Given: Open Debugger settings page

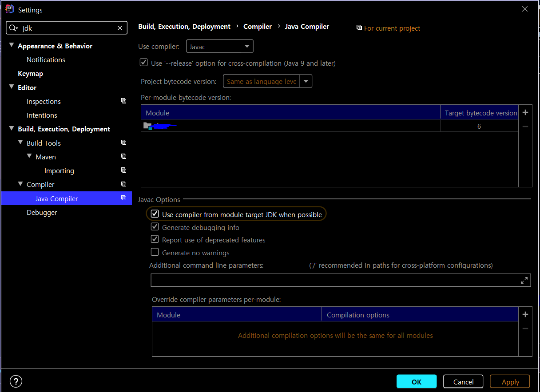Looking at the screenshot, I should [x=42, y=212].
